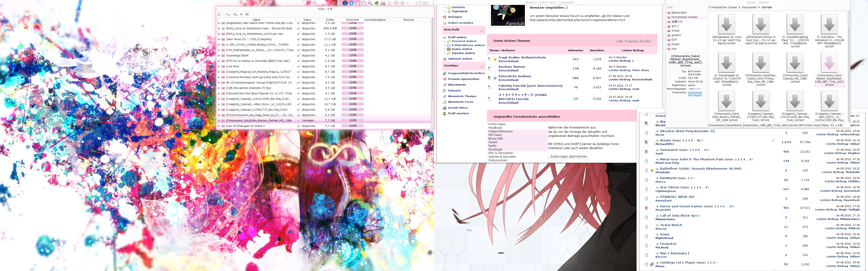Click the start downloads play icon in KGet
Screen dimensions: 868x271
coord(227,14)
